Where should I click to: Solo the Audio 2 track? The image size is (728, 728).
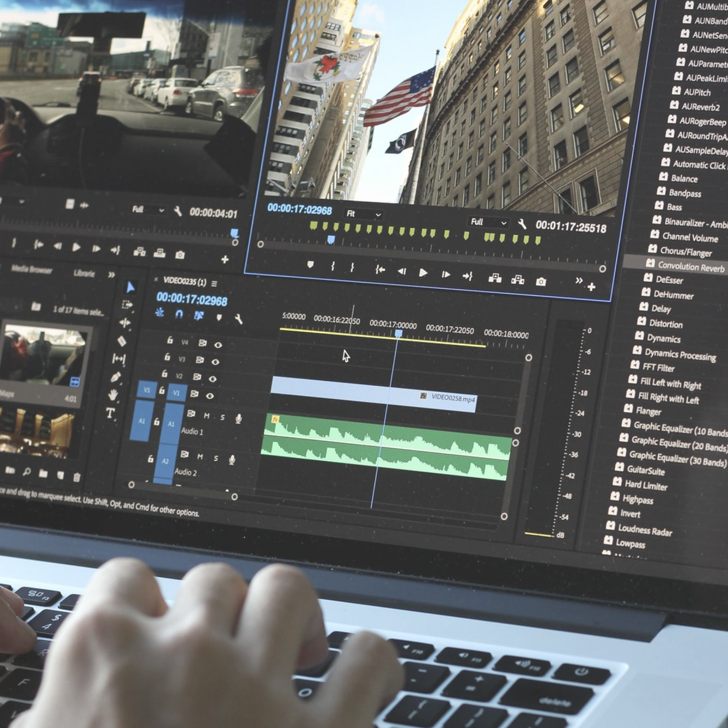coord(216,459)
